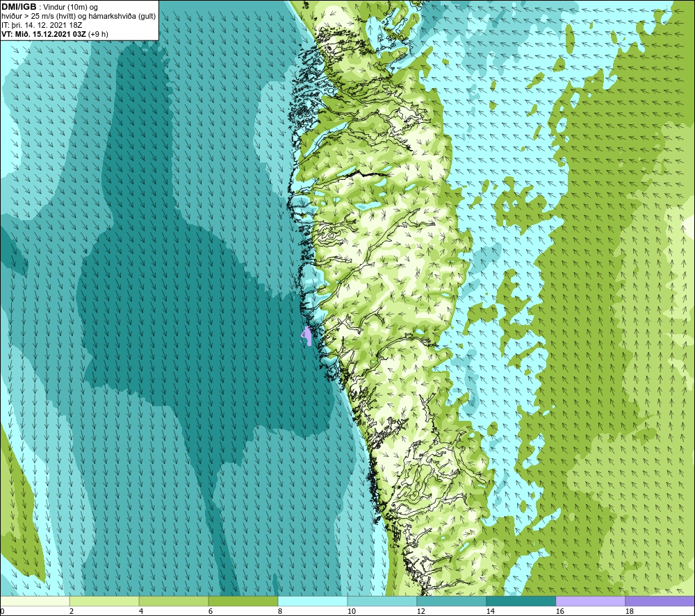The width and height of the screenshot is (695, 616).
Task: Click the 6–8 m/s olive green legend swatch
Action: [x=243, y=601]
